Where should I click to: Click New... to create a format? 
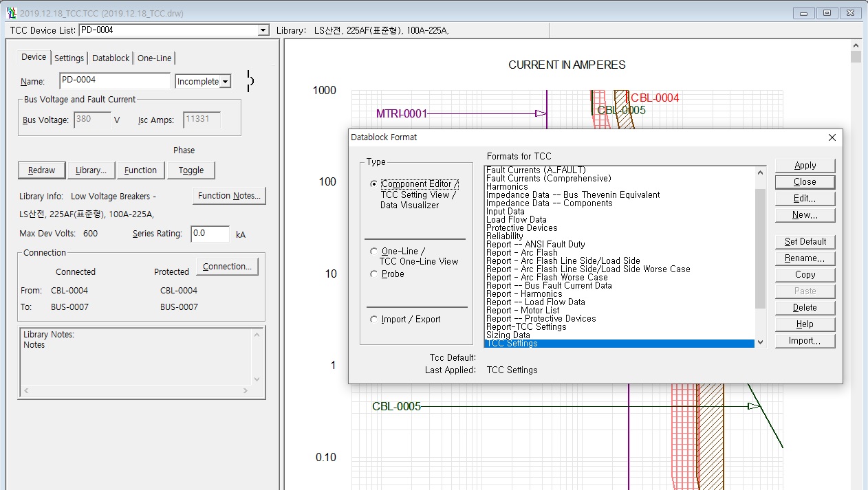[805, 215]
